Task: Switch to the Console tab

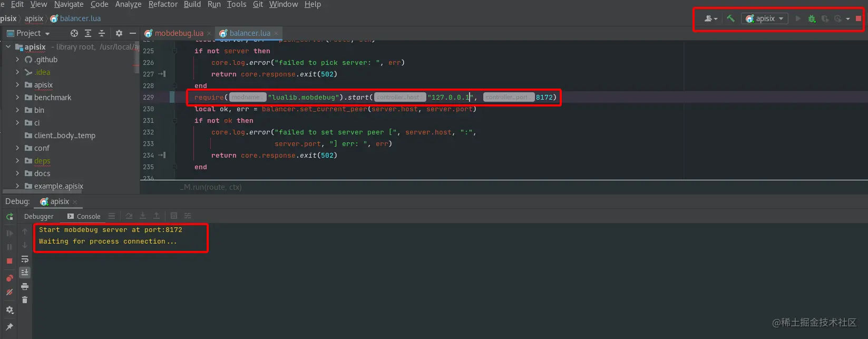Action: pyautogui.click(x=84, y=216)
